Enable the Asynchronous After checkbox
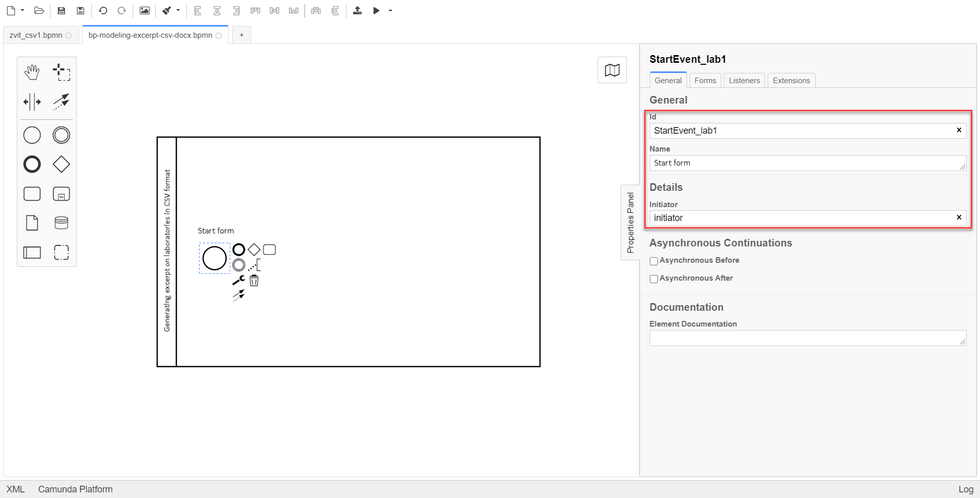This screenshot has height=498, width=980. [654, 279]
